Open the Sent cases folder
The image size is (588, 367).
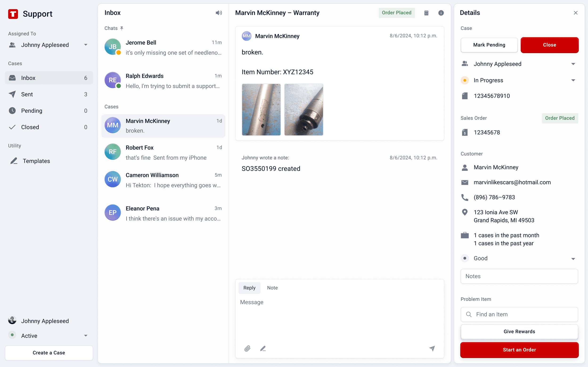[27, 94]
